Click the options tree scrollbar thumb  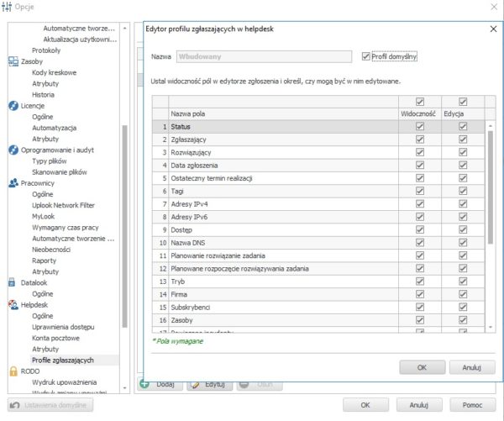coord(124,226)
